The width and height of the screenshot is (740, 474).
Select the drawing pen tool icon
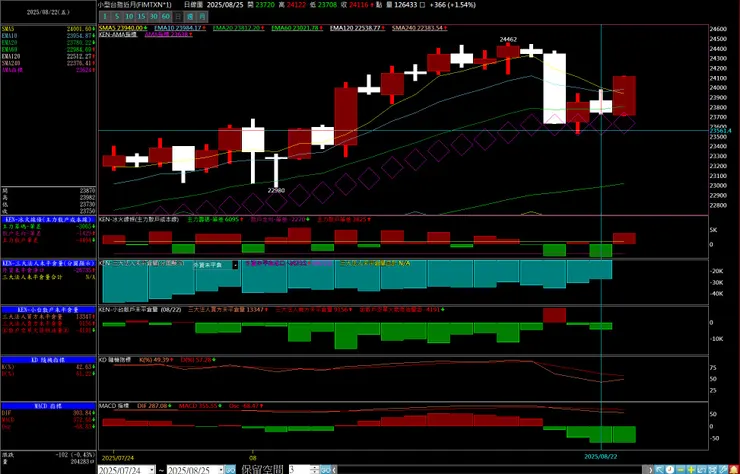coord(723,469)
